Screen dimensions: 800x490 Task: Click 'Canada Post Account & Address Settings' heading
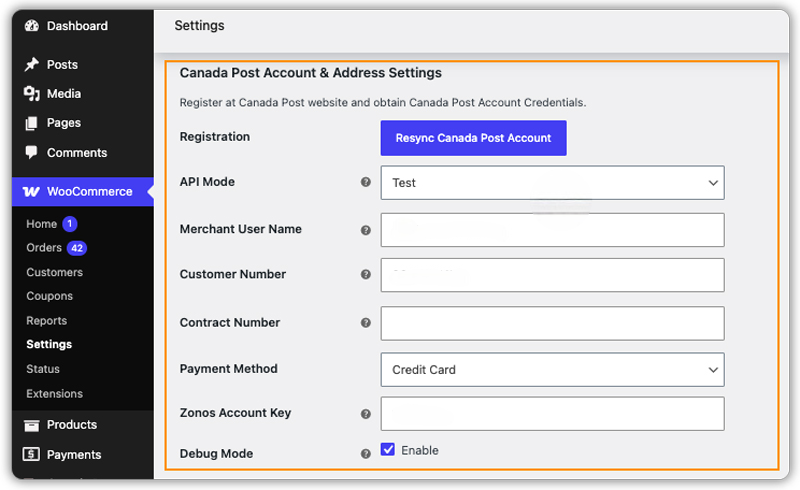pyautogui.click(x=310, y=72)
